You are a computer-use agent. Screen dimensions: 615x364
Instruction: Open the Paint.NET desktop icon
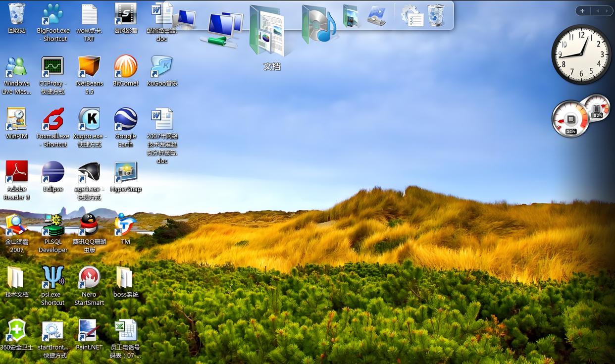click(89, 331)
